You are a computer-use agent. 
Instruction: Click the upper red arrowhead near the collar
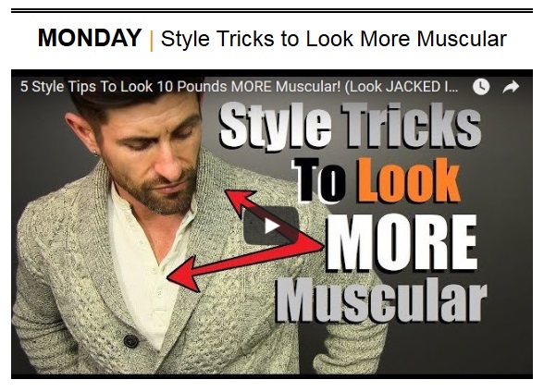(x=240, y=201)
